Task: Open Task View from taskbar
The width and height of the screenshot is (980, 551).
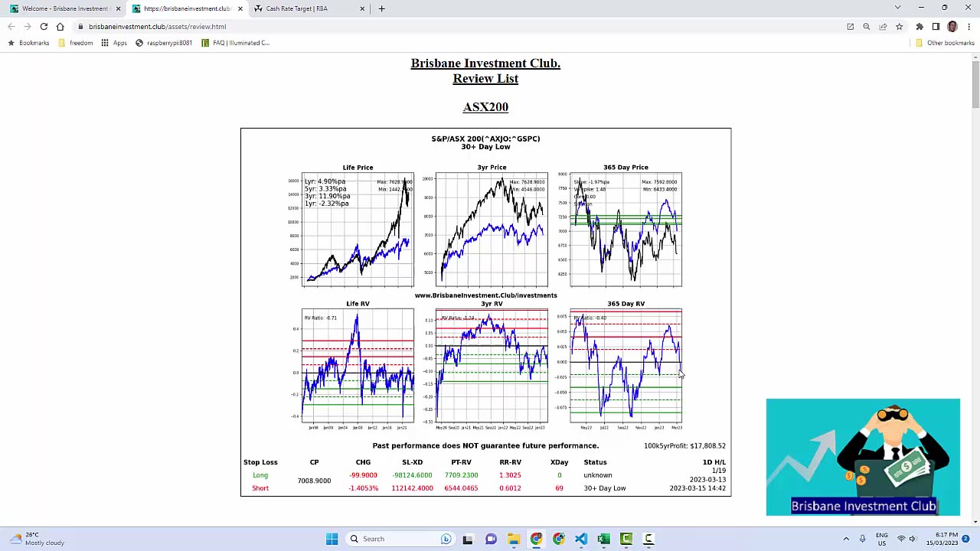Action: click(x=468, y=539)
